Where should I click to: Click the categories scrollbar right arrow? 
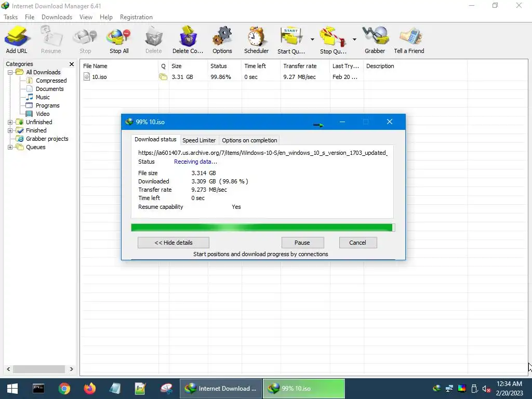(x=71, y=369)
